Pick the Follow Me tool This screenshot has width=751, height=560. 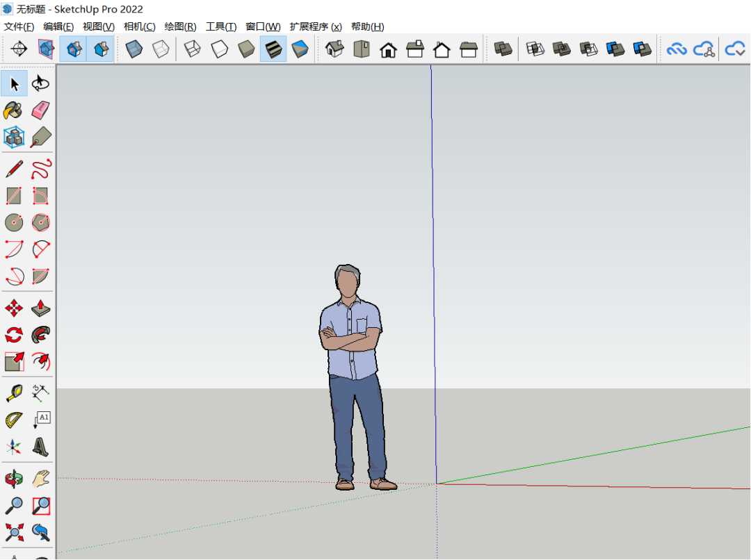(x=41, y=335)
